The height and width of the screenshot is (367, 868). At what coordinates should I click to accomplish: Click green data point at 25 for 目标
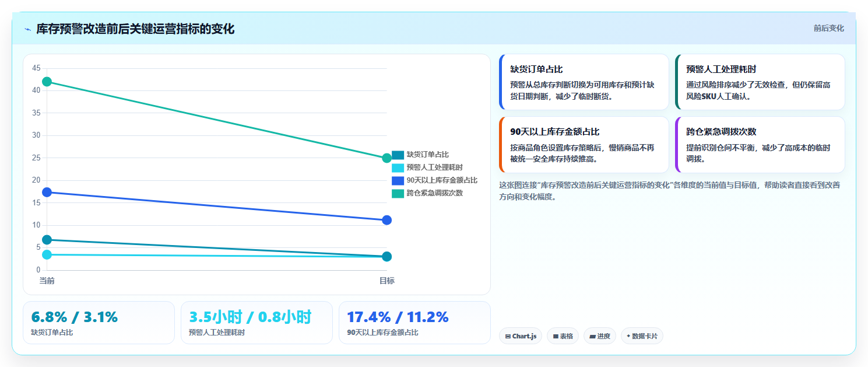pyautogui.click(x=386, y=158)
